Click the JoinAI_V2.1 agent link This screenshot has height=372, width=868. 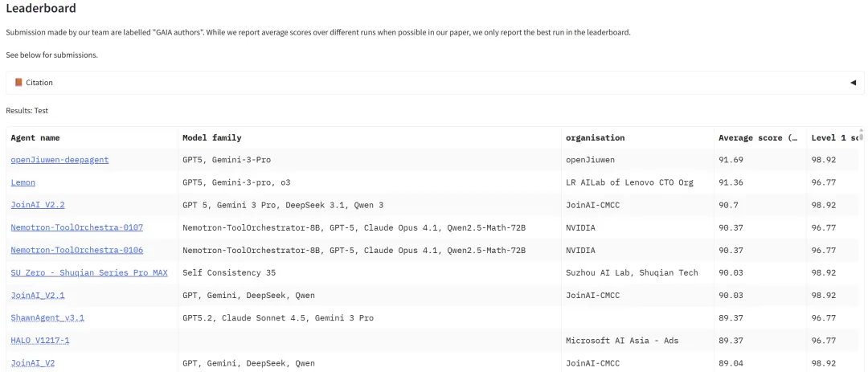[38, 295]
